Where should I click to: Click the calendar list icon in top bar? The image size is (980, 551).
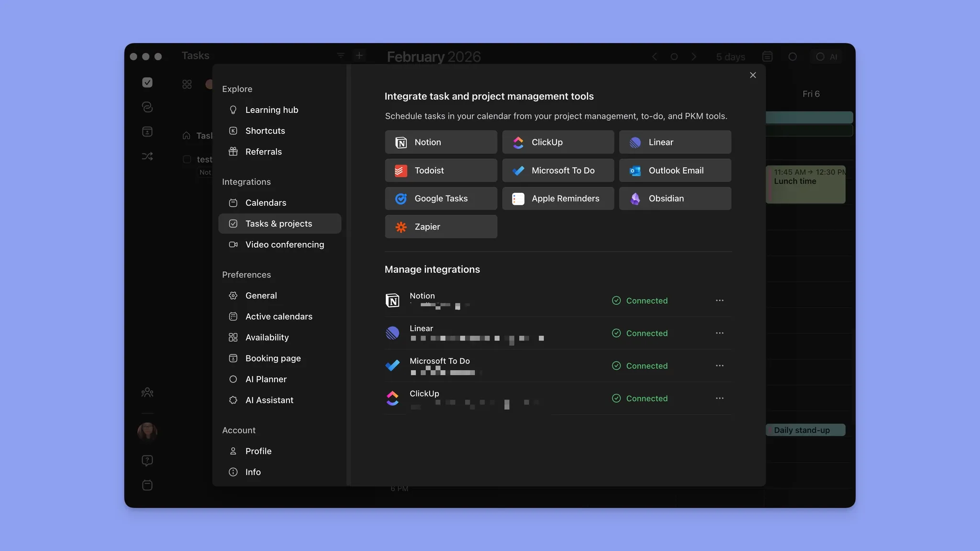pyautogui.click(x=768, y=57)
